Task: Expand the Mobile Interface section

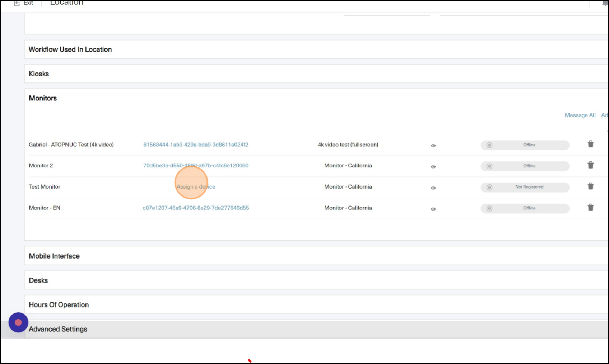Action: pos(316,256)
